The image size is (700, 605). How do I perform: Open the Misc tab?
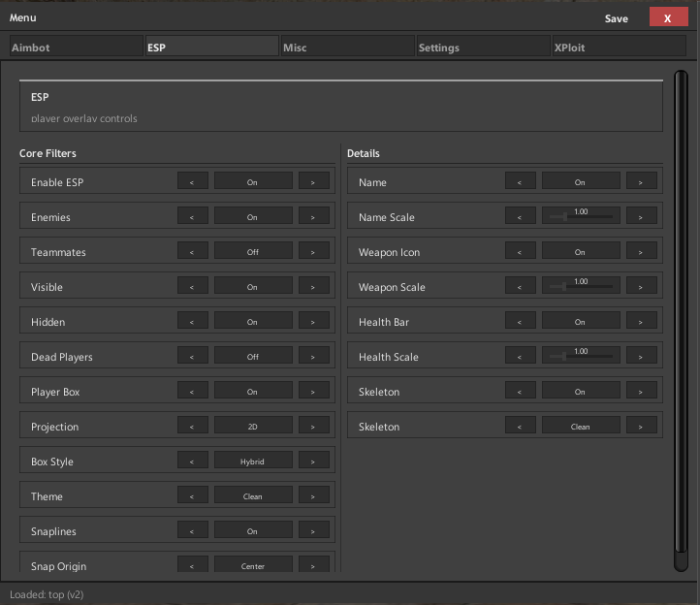point(348,47)
